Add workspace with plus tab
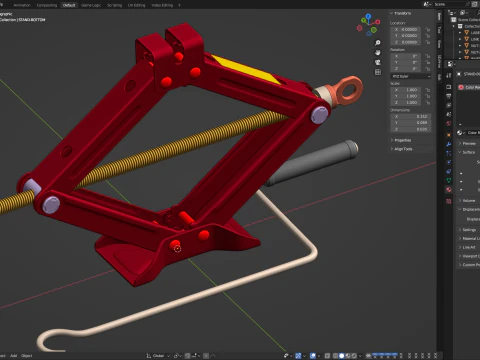480x360 pixels. pyautogui.click(x=179, y=5)
